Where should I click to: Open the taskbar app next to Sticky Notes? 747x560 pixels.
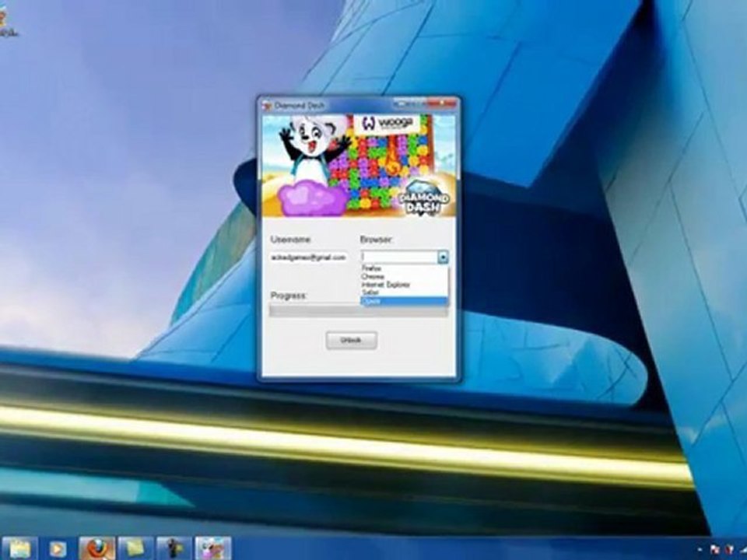pyautogui.click(x=174, y=548)
